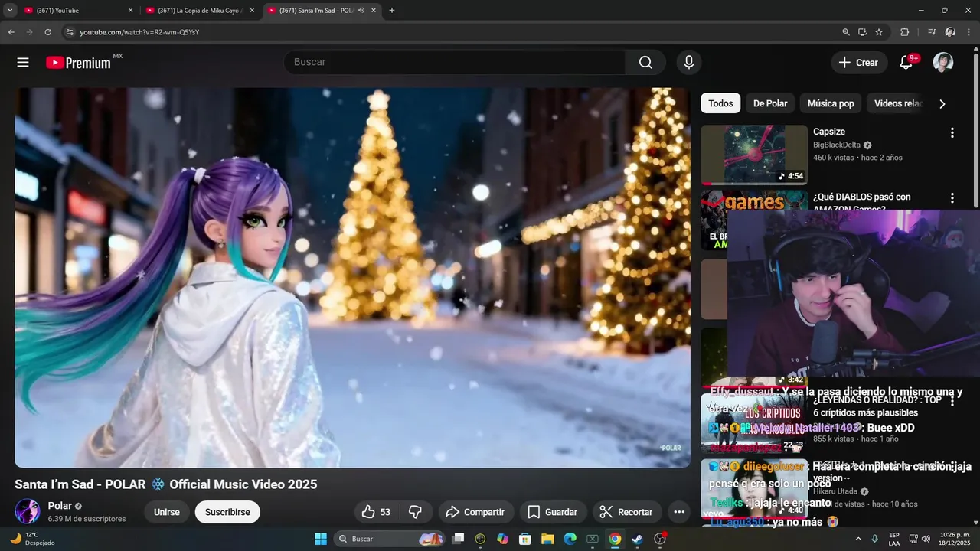
Task: Open Steam from the taskbar
Action: (637, 539)
